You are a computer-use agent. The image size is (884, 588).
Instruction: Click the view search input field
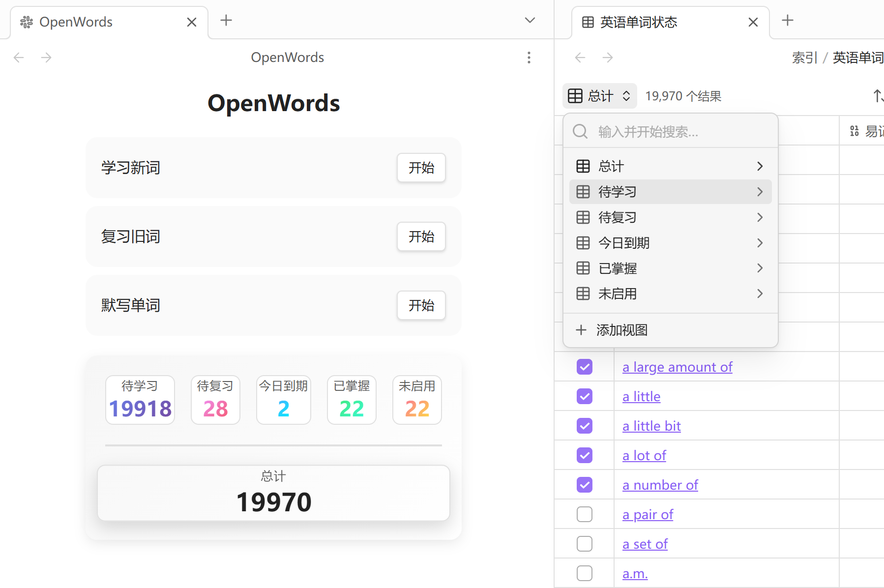pos(671,131)
